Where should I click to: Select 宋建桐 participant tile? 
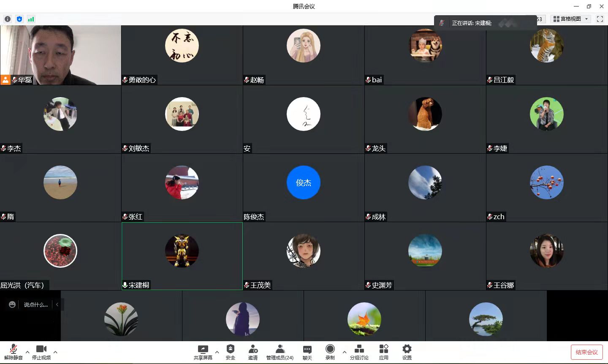tap(182, 256)
